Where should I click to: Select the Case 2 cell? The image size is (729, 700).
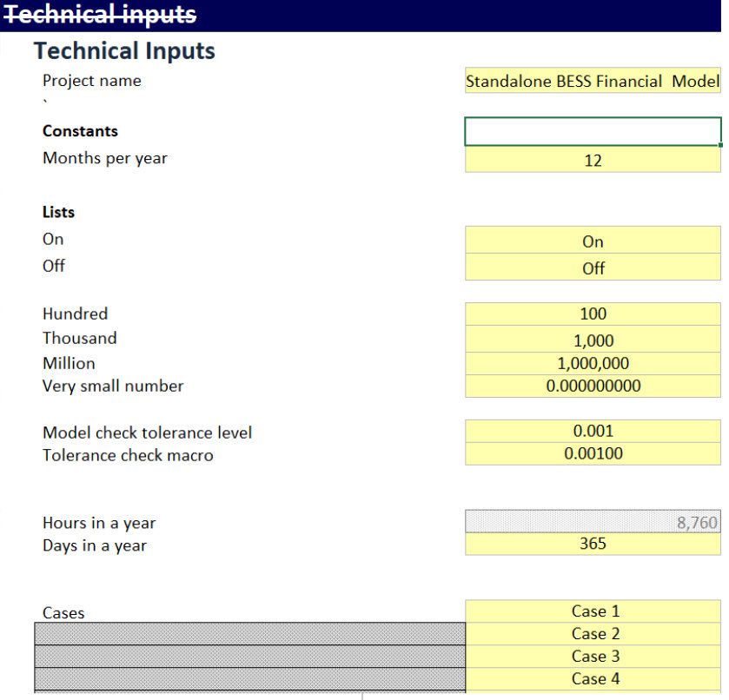[x=593, y=634]
